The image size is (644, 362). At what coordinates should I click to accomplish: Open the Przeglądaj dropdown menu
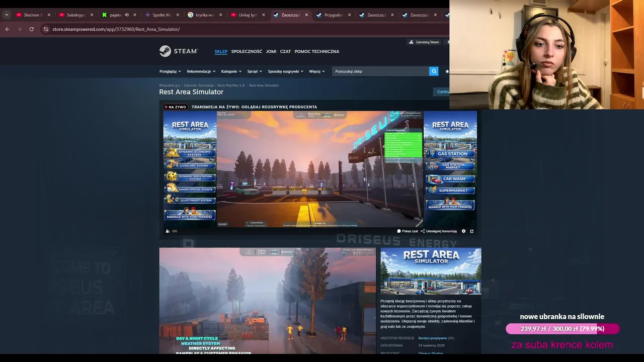tap(170, 71)
